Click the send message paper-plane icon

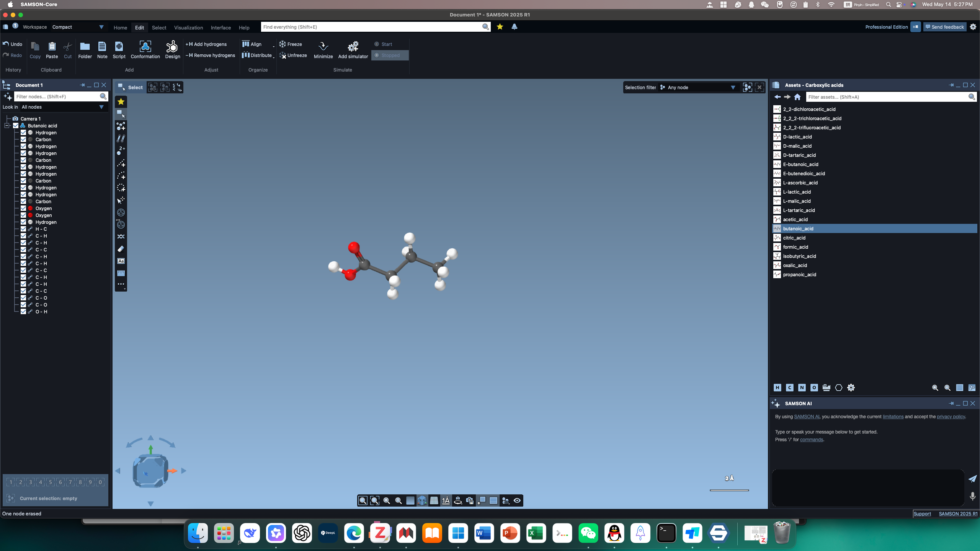pos(972,479)
